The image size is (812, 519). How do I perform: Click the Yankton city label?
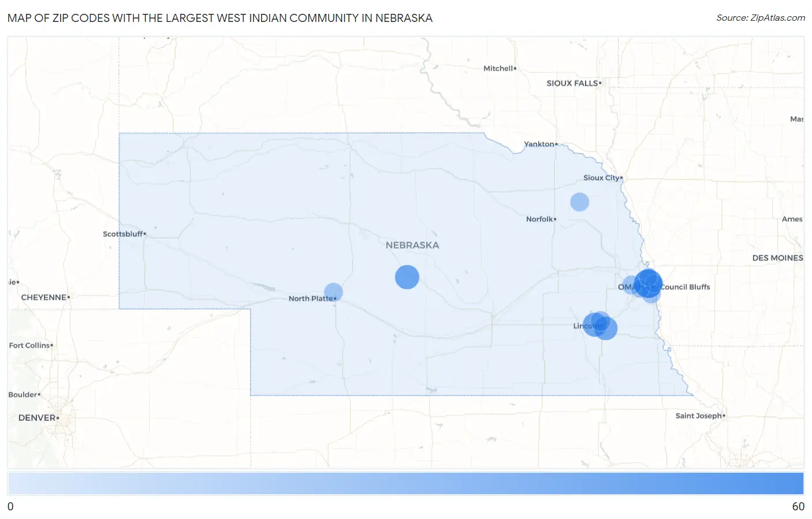coord(539,144)
